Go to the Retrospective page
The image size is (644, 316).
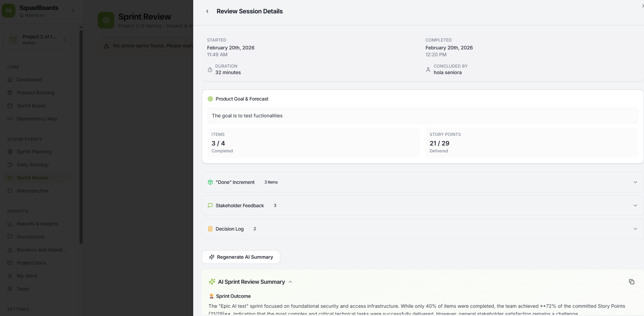(33, 191)
